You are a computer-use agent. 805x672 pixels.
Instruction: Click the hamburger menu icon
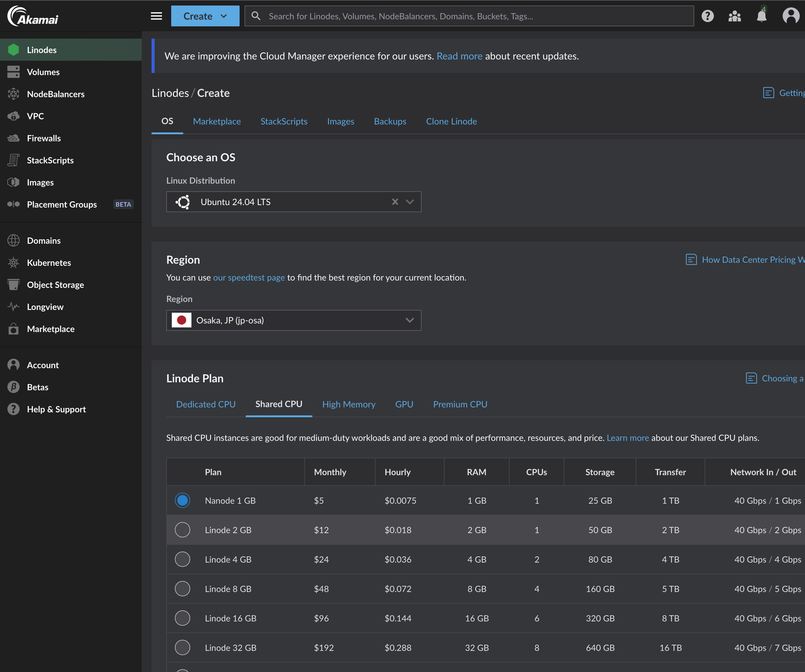(x=156, y=16)
